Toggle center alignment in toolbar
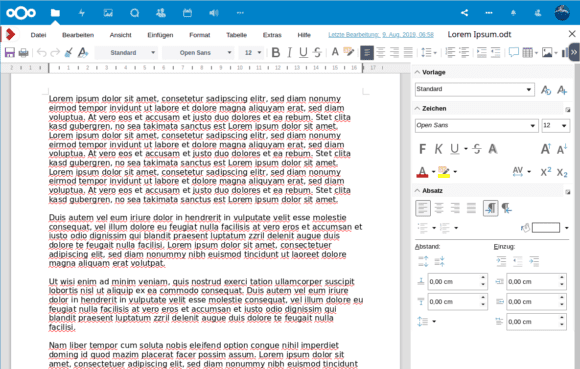This screenshot has height=369, width=580. [381, 53]
